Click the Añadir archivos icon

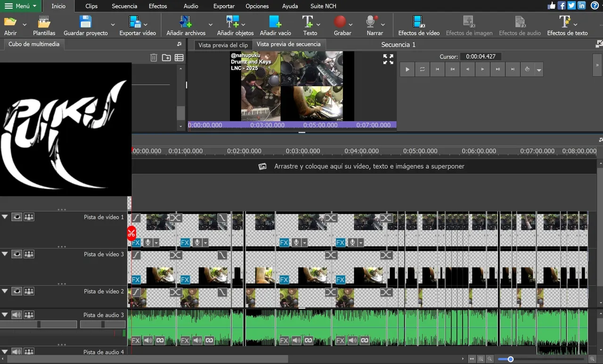pyautogui.click(x=186, y=22)
